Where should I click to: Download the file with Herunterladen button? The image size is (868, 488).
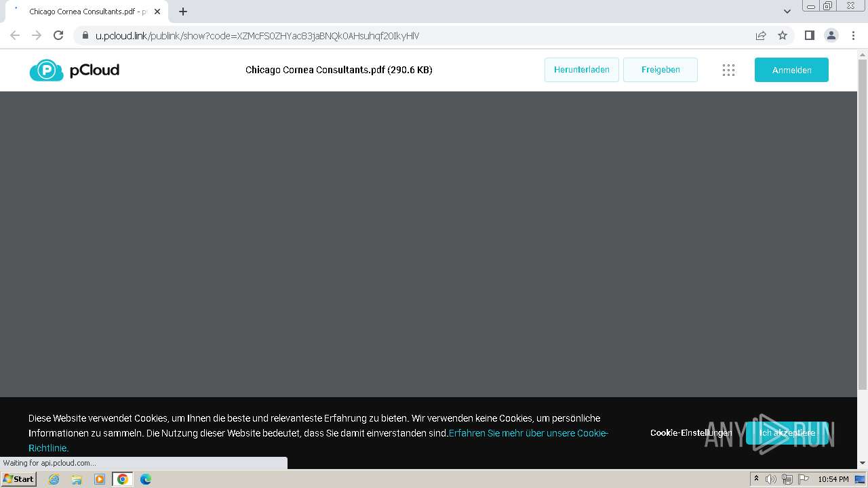(582, 70)
